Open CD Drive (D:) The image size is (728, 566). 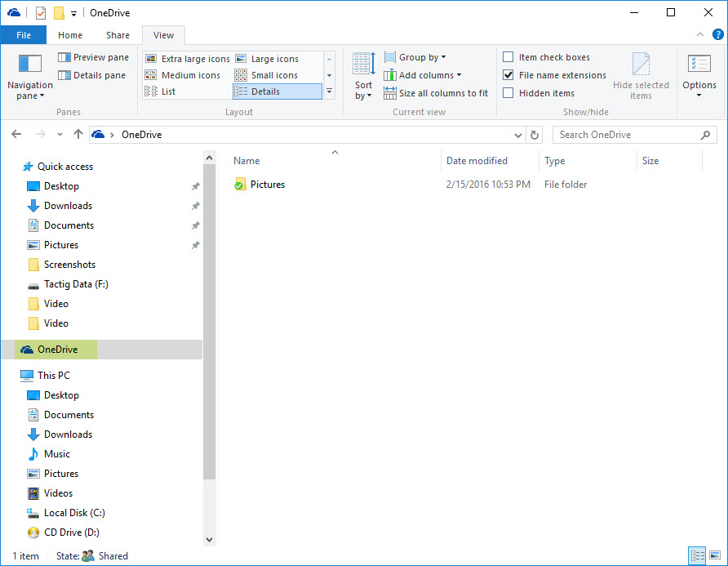click(x=72, y=533)
